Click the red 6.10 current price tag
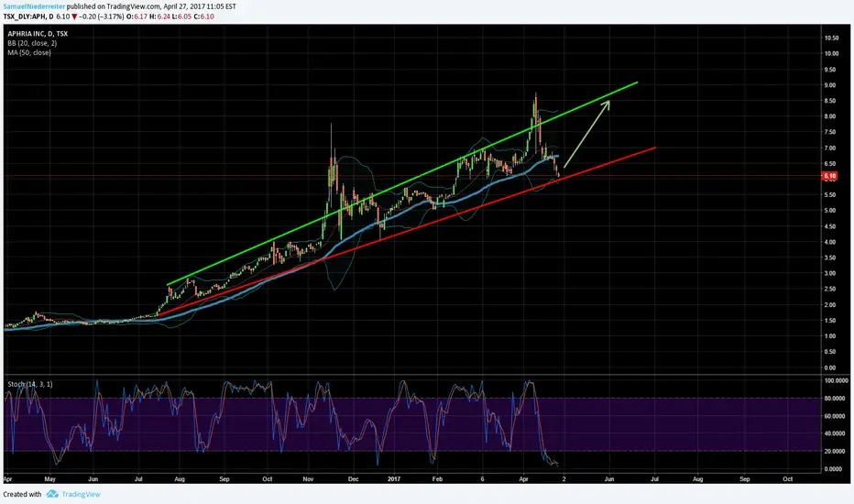This screenshot has height=504, width=854. (829, 176)
